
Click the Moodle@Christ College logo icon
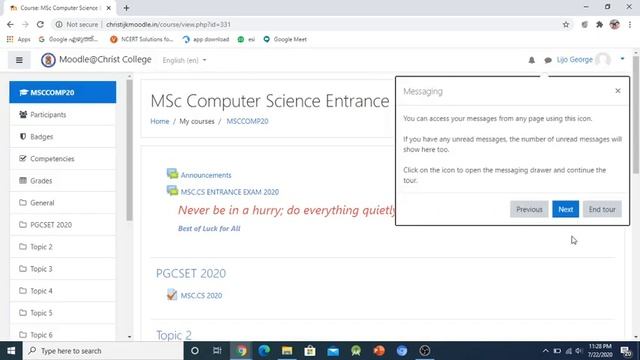pyautogui.click(x=48, y=60)
